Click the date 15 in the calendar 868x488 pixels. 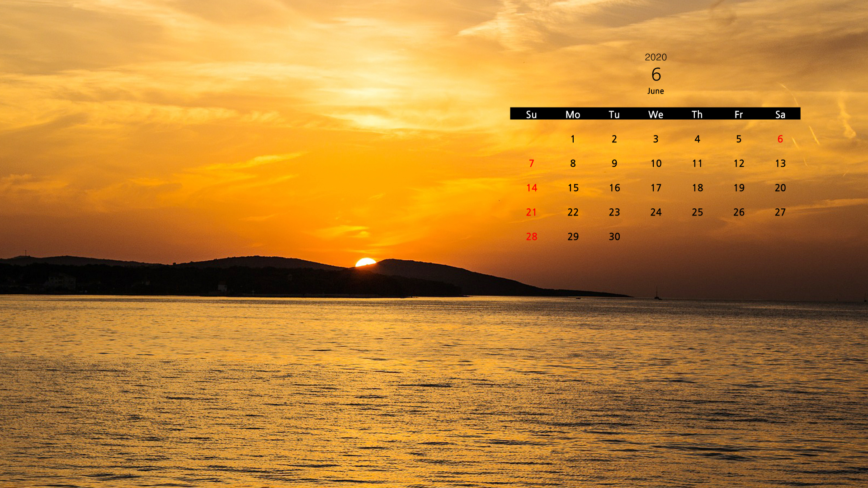pos(573,188)
